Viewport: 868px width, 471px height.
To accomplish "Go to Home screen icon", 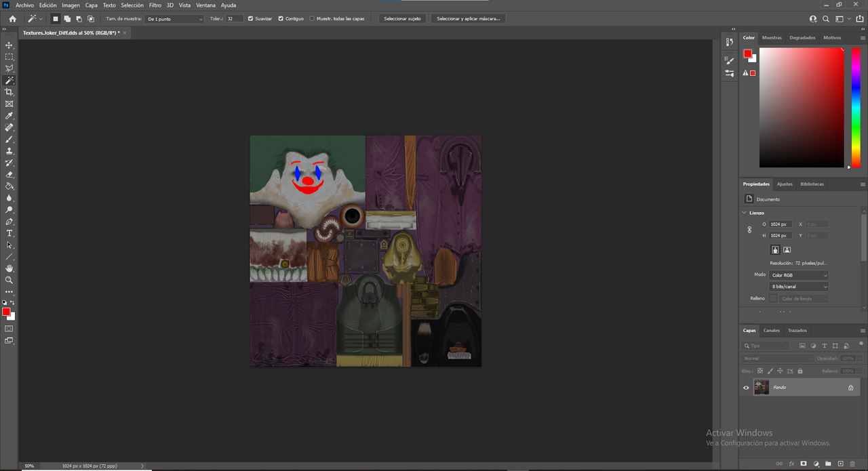I will point(12,19).
